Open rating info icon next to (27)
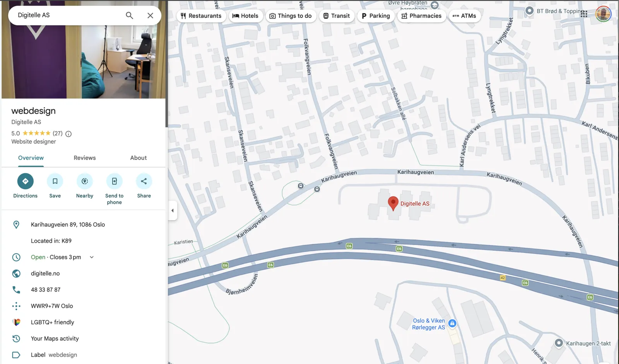 point(68,134)
